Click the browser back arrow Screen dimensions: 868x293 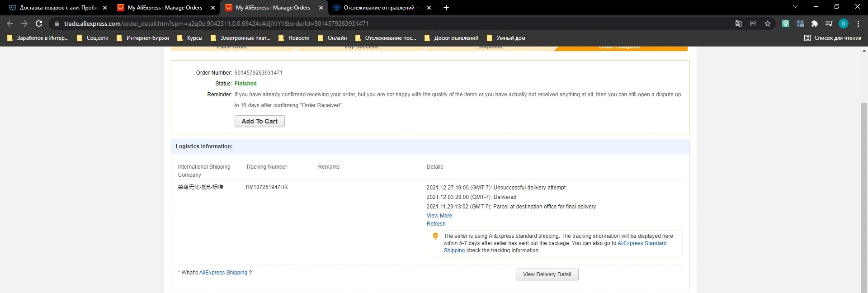click(10, 24)
